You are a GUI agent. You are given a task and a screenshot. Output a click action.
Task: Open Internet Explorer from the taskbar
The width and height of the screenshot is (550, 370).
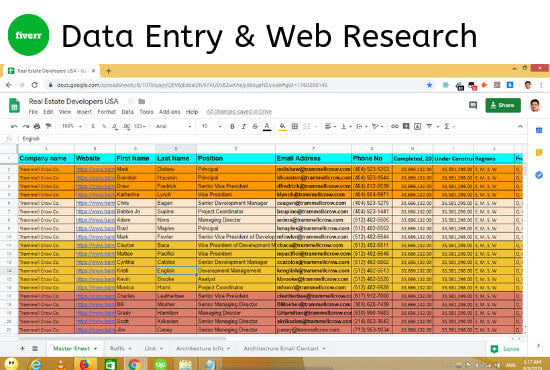pos(36,364)
